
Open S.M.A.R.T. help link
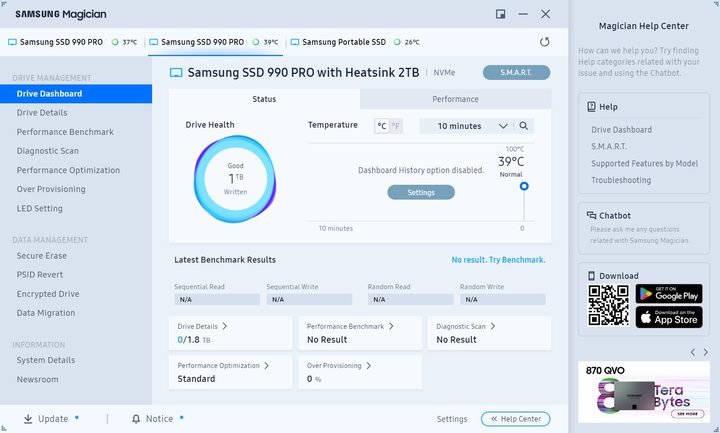609,146
